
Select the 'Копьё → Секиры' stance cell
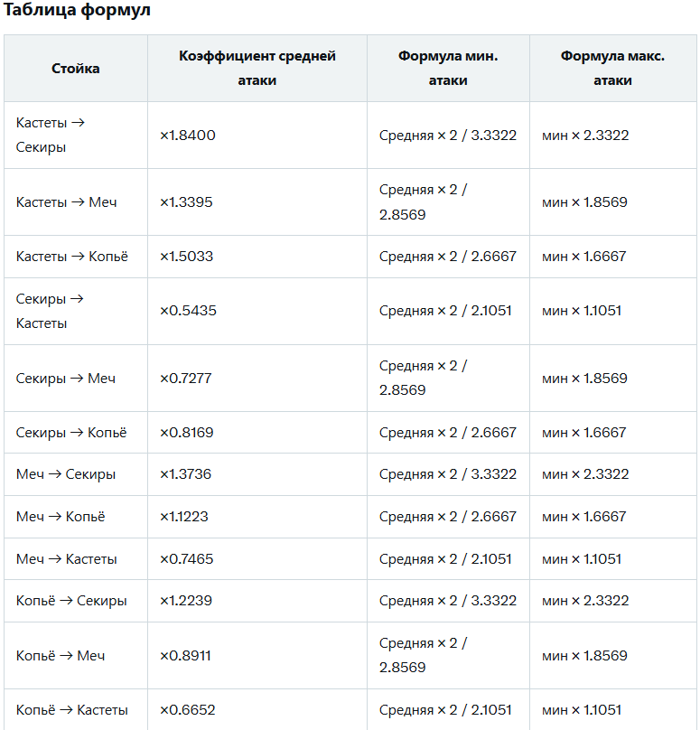coord(71,601)
